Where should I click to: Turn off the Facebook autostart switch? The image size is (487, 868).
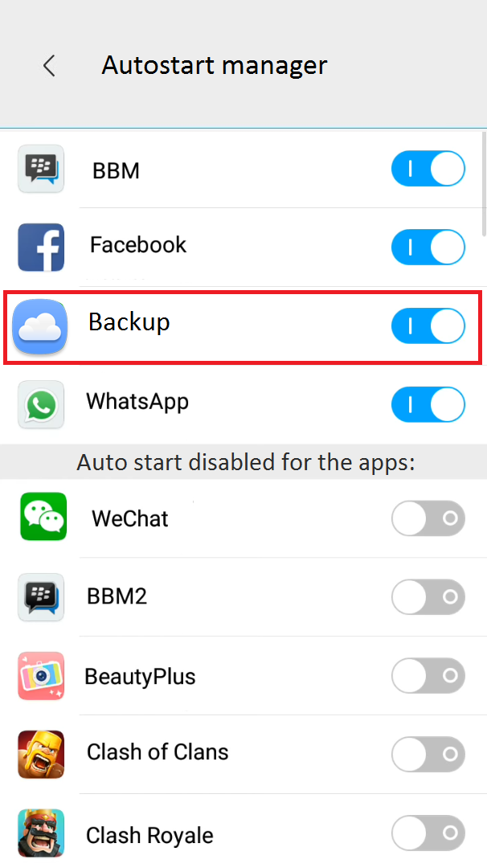tap(428, 248)
